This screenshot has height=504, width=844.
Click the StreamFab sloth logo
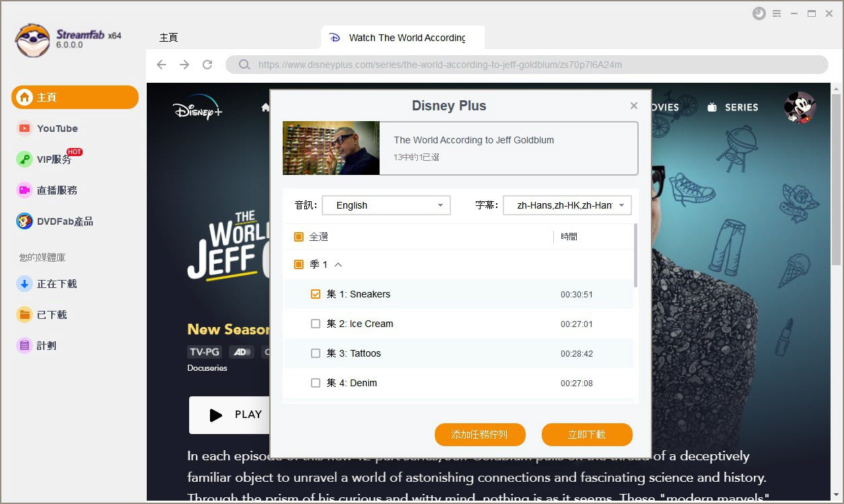(x=32, y=40)
